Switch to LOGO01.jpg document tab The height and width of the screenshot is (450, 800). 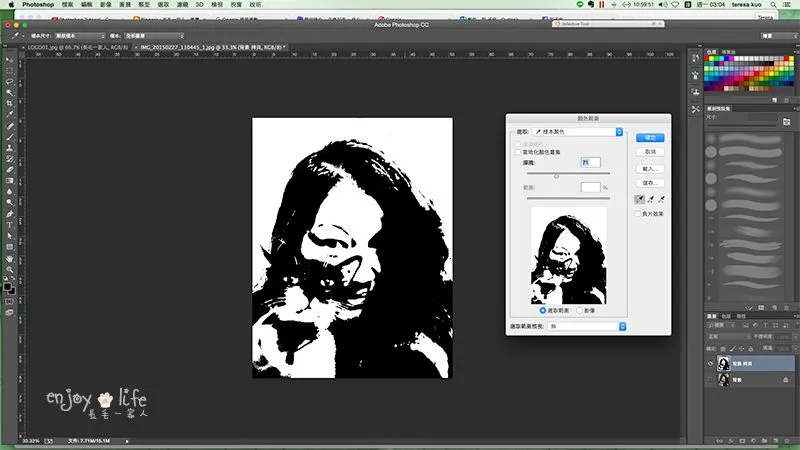coord(77,47)
